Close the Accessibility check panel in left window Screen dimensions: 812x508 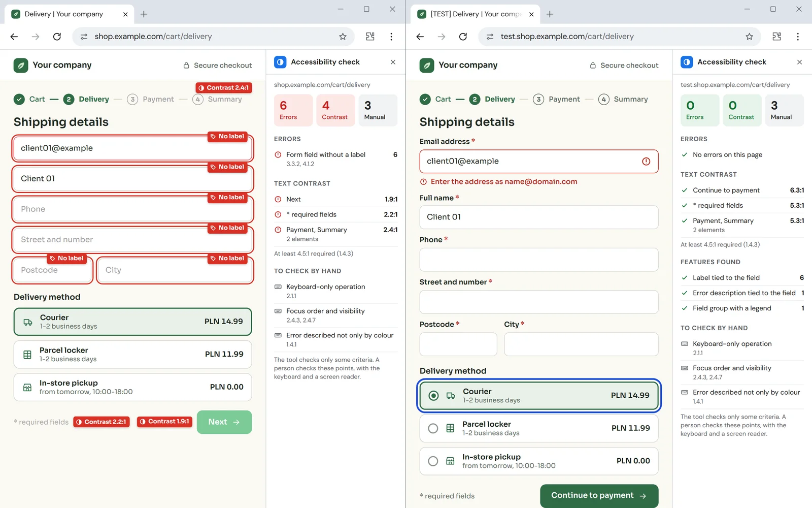pos(393,62)
